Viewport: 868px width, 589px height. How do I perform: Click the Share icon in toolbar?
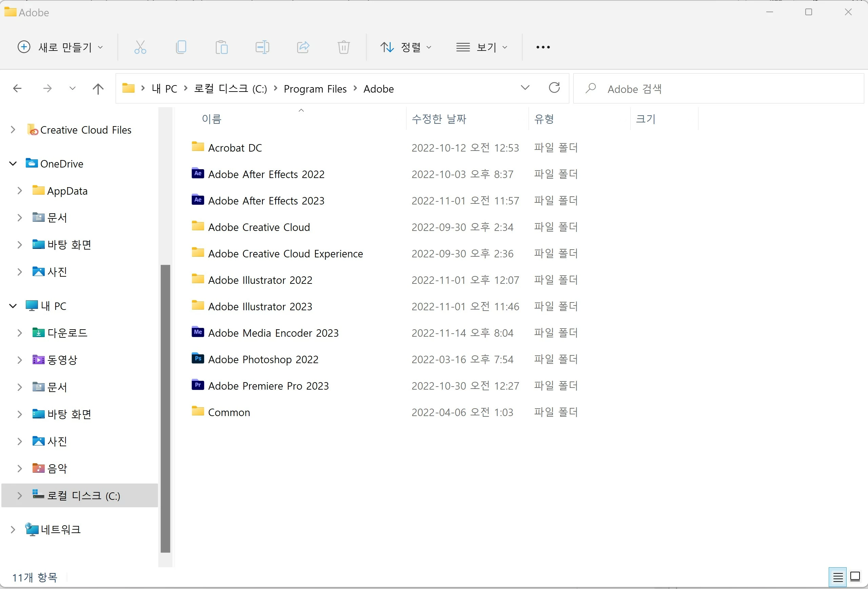303,47
